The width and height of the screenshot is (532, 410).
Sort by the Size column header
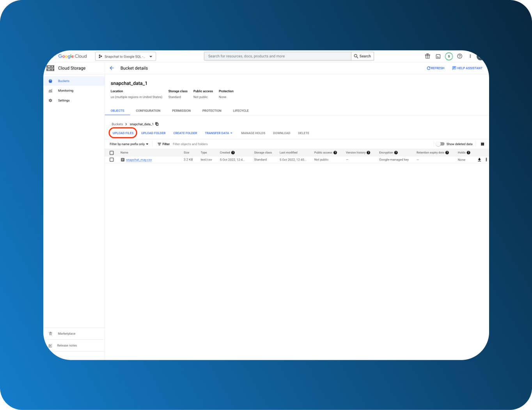pos(186,153)
